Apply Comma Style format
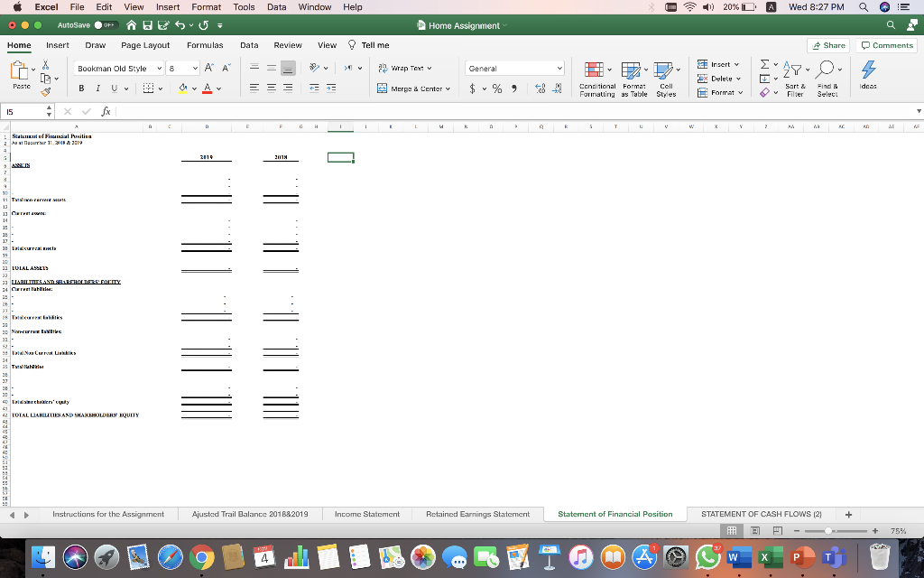 click(513, 89)
